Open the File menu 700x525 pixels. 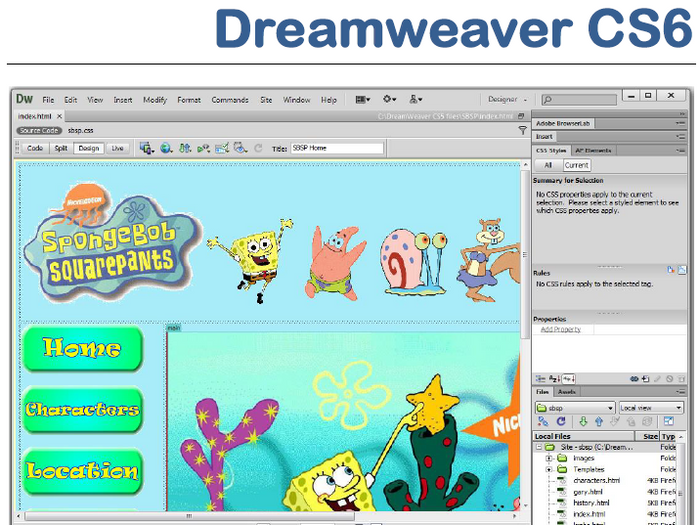pyautogui.click(x=48, y=100)
